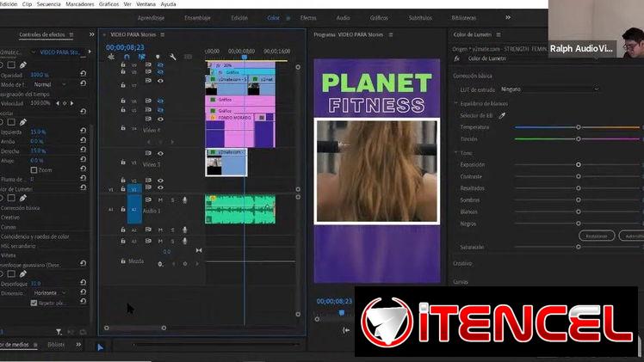Toggle eye visibility of track V7
Screen dimensions: 644x362
click(160, 81)
